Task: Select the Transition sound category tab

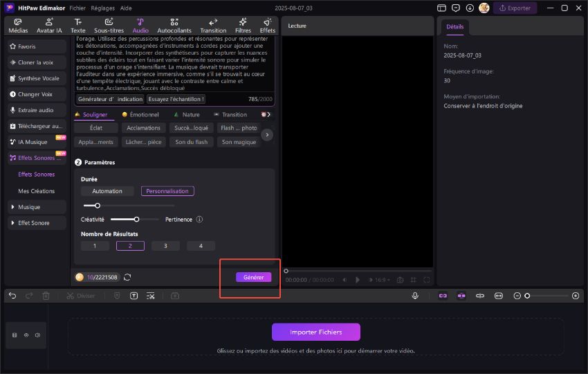Action: pyautogui.click(x=230, y=114)
